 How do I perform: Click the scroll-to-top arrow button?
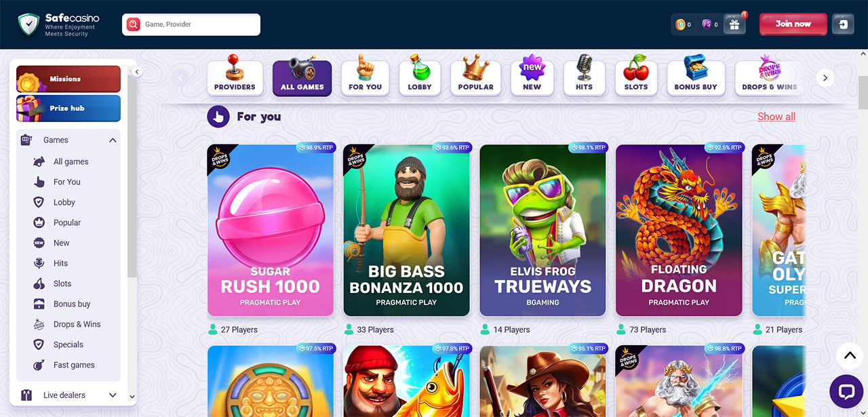point(849,355)
